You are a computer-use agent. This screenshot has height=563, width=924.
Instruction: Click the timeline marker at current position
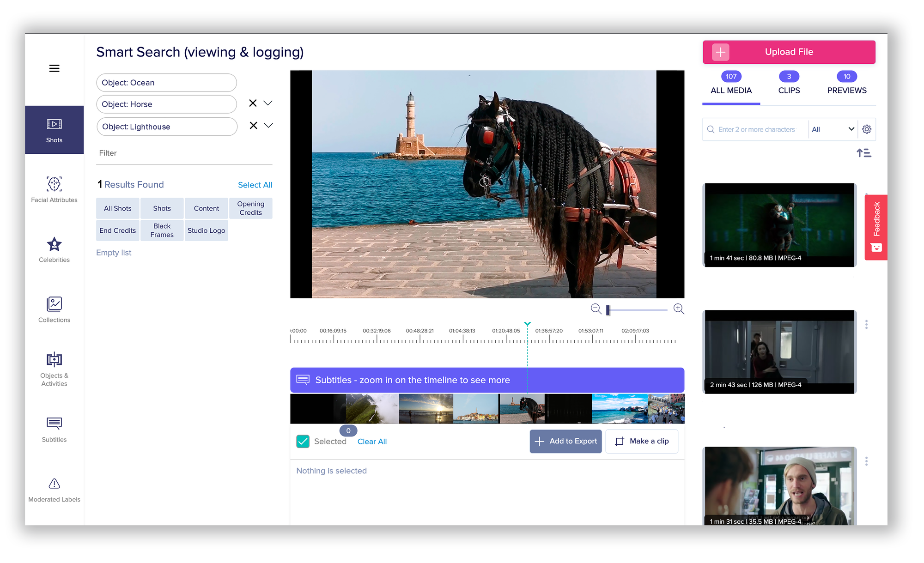(x=527, y=323)
